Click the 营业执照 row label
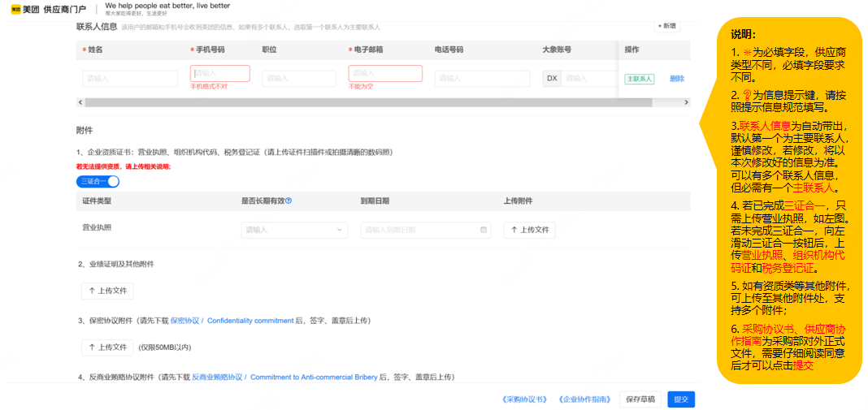The height and width of the screenshot is (410, 868). (97, 227)
